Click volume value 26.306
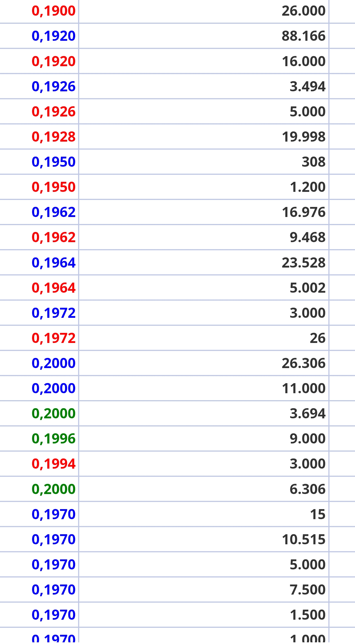The image size is (355, 644). point(304,363)
